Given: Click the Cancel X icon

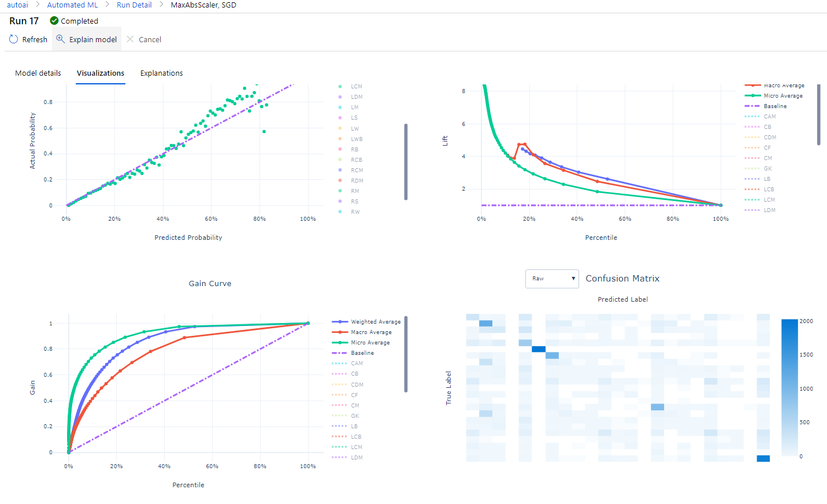Looking at the screenshot, I should pos(130,39).
